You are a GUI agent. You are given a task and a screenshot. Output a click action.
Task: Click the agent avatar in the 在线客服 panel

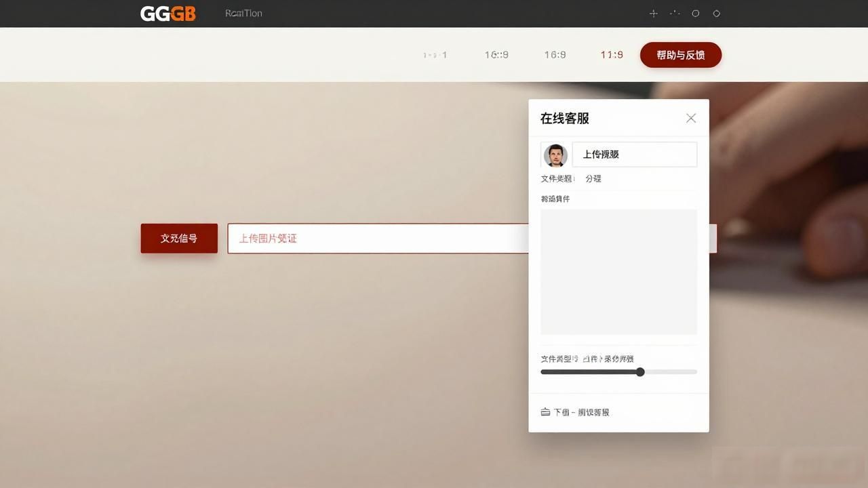point(555,155)
